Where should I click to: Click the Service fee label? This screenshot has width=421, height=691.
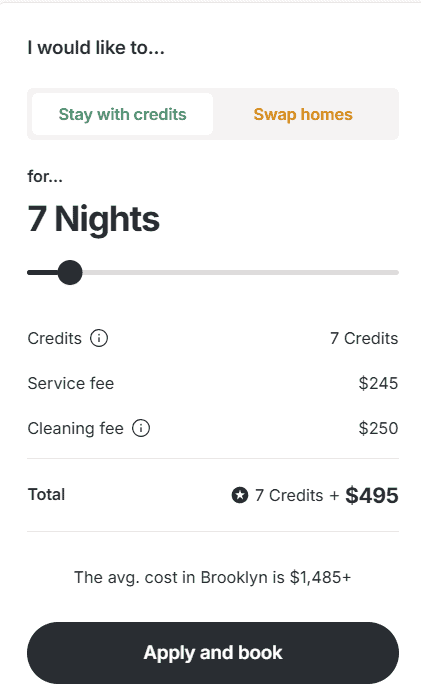(x=71, y=383)
